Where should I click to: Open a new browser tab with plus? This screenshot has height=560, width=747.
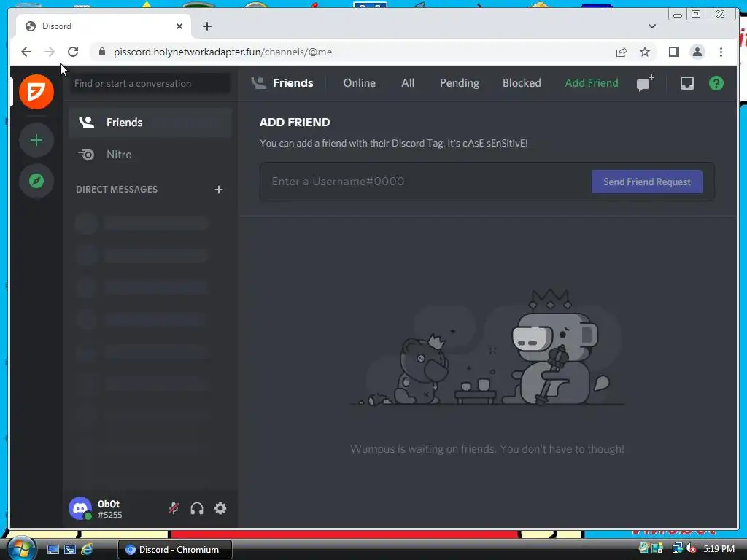pyautogui.click(x=206, y=26)
